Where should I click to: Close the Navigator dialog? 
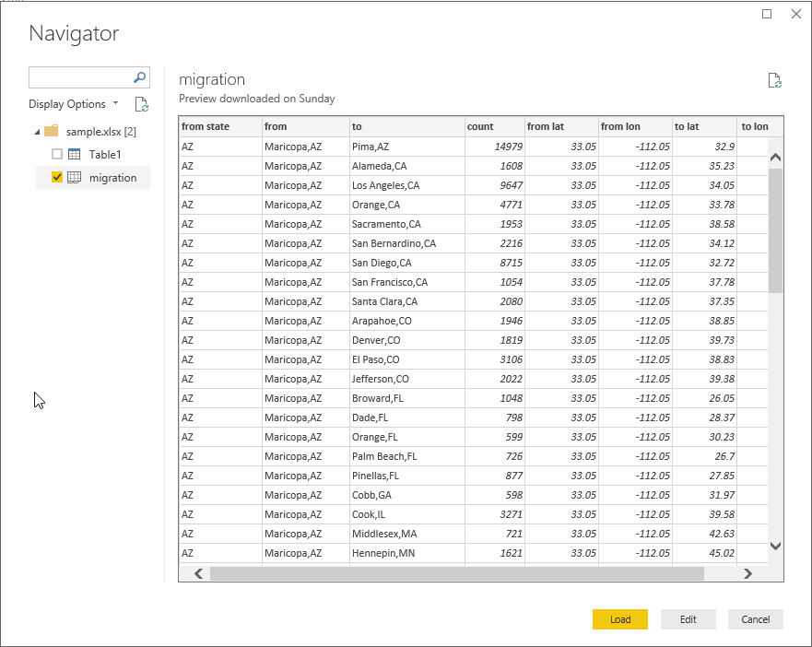click(x=795, y=14)
